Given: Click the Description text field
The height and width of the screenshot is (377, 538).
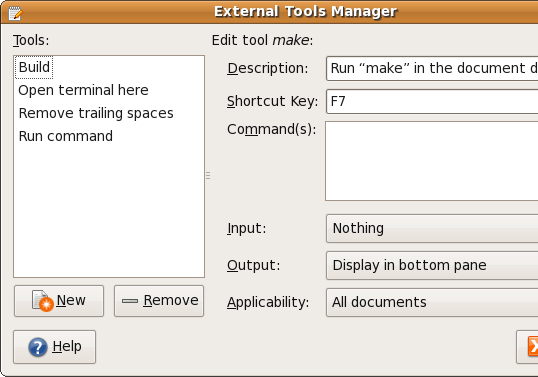Looking at the screenshot, I should coord(432,69).
